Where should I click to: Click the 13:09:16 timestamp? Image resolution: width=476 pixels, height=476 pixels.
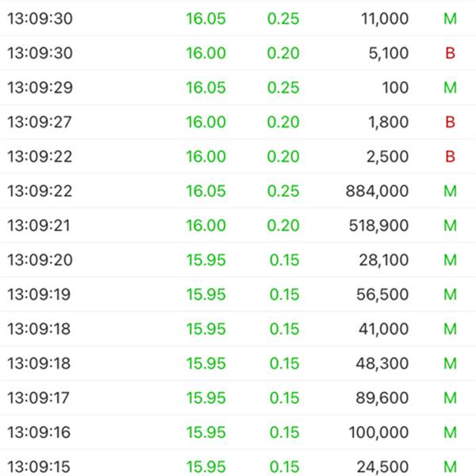39,432
